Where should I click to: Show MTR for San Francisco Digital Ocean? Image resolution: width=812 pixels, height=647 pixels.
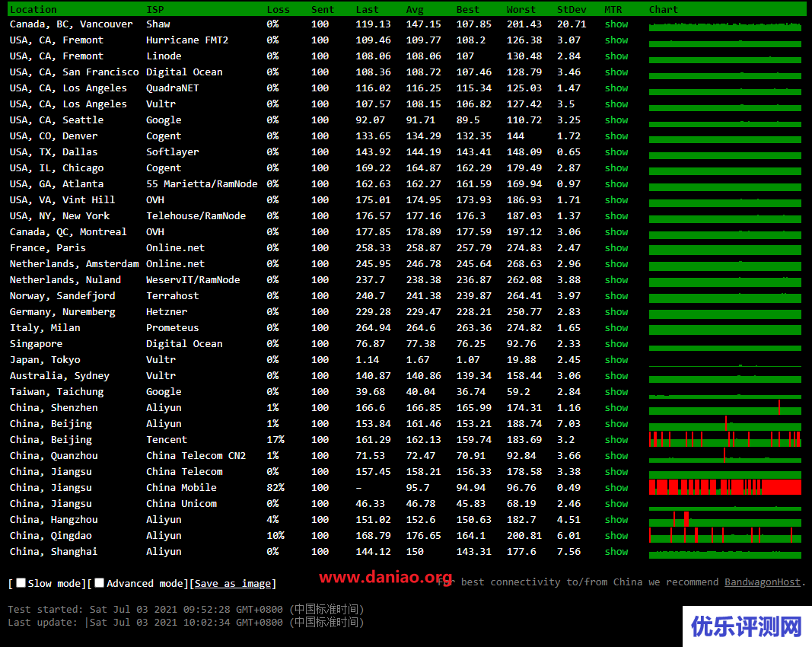point(616,72)
